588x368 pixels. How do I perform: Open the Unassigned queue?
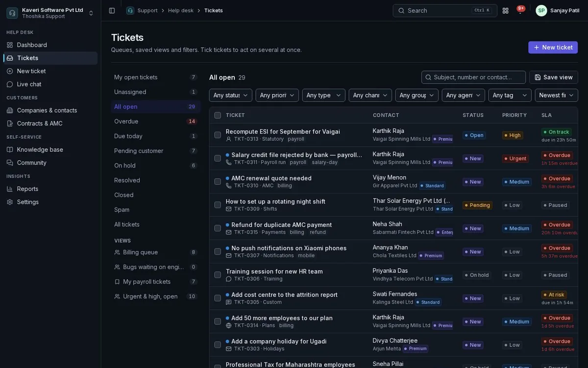click(156, 92)
